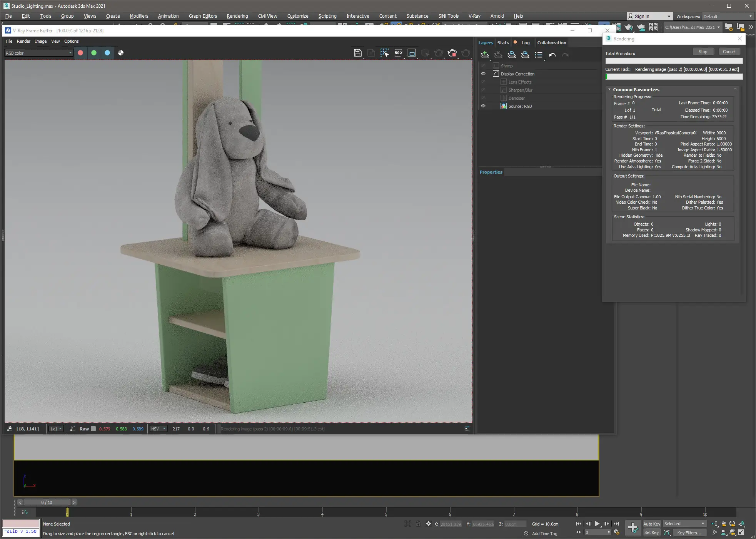Toggle the red channel circle
The image size is (756, 539).
[80, 53]
